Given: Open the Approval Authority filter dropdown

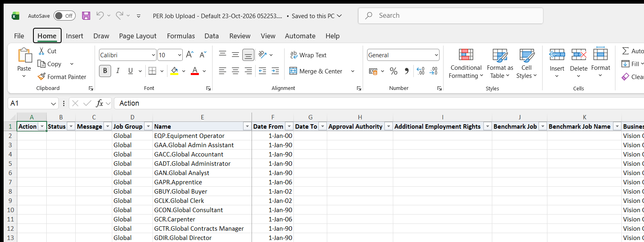Looking at the screenshot, I should [x=388, y=127].
